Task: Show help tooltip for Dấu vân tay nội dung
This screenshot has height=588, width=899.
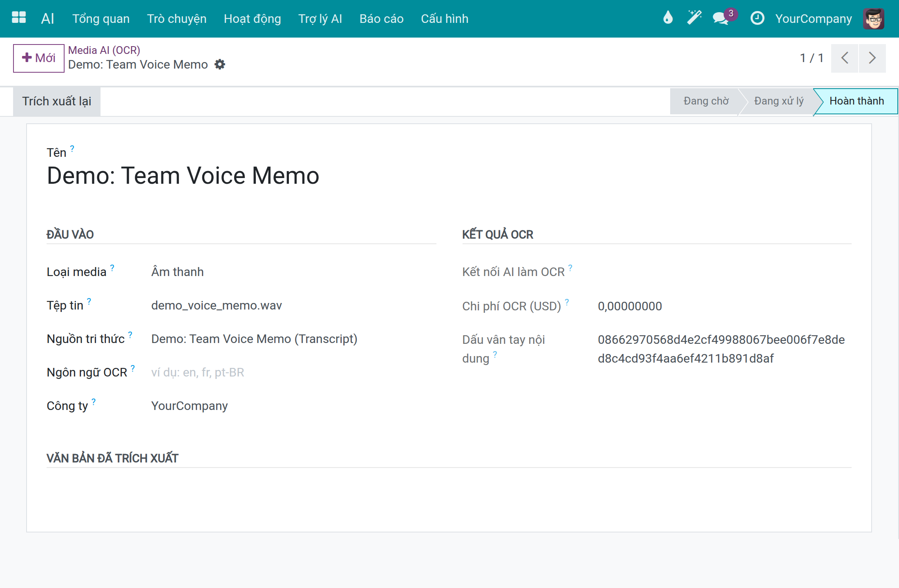Action: pyautogui.click(x=495, y=354)
